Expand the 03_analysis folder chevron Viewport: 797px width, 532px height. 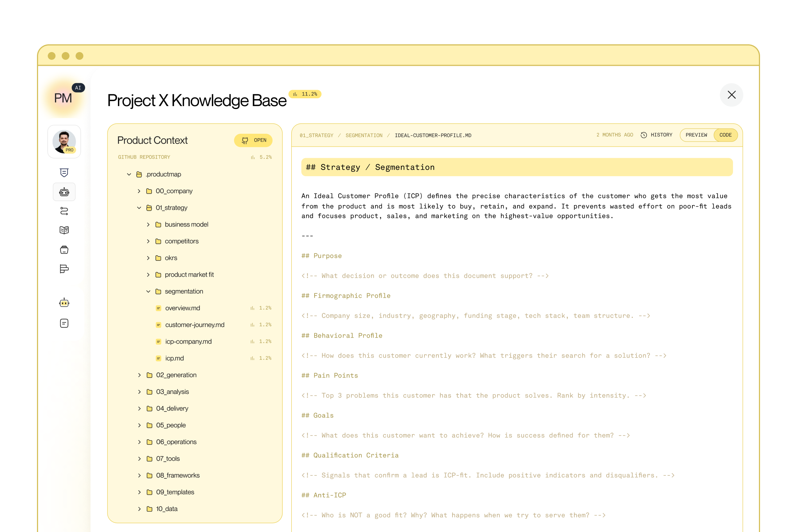139,392
